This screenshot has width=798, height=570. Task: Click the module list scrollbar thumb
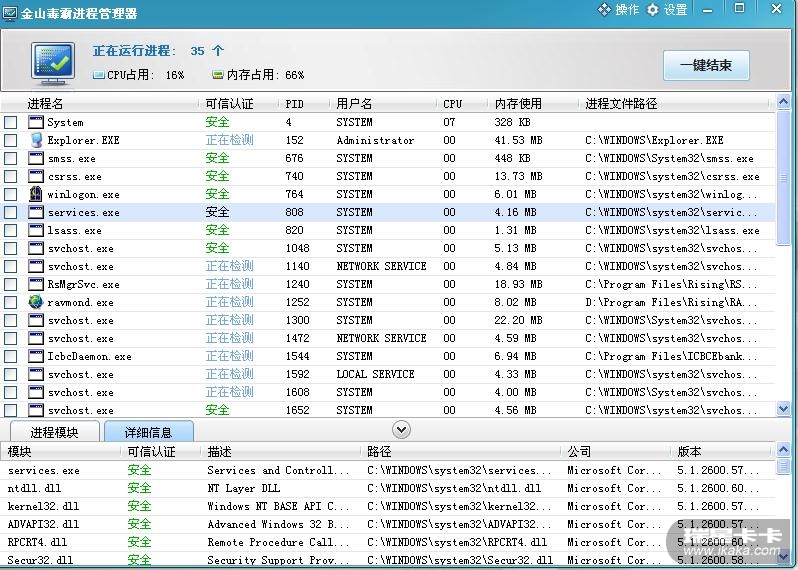pos(783,467)
